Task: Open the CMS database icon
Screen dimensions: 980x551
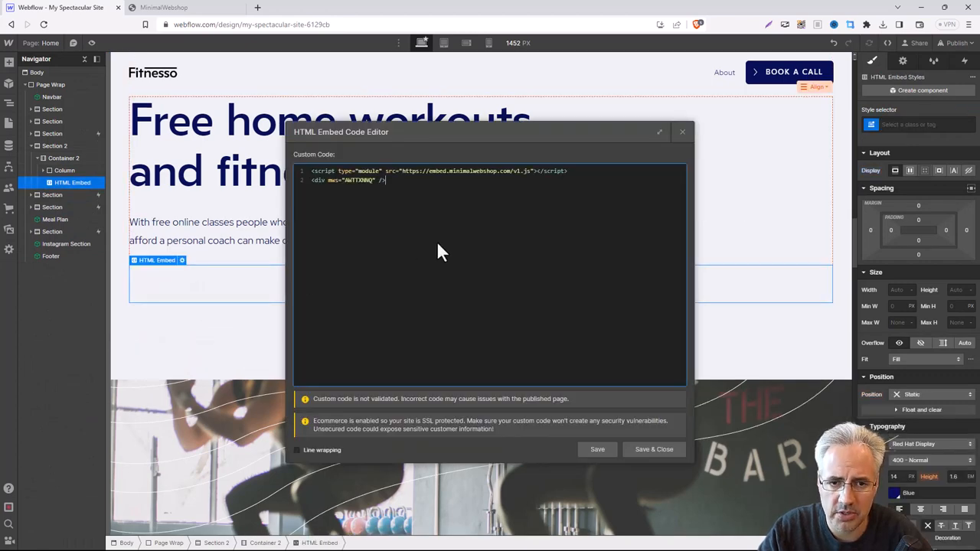Action: (9, 145)
